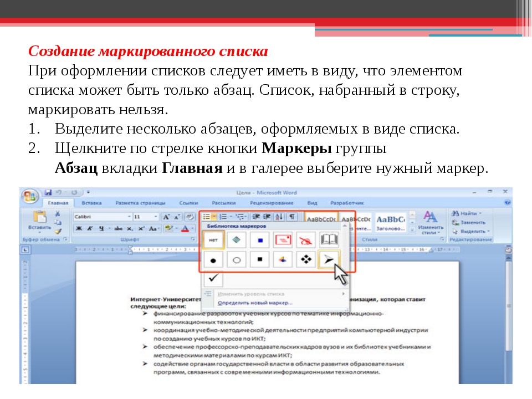
Task: Select the 'нет' no-bullet option
Action: coord(213,240)
